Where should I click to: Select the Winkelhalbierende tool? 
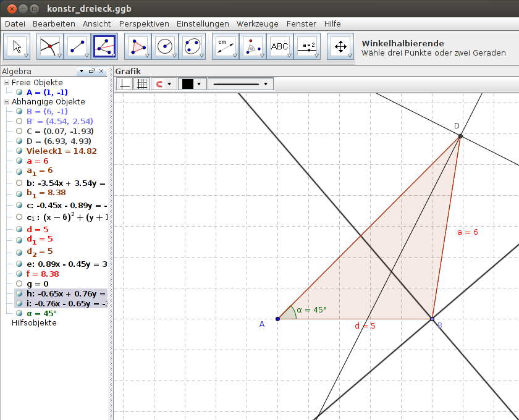(104, 45)
